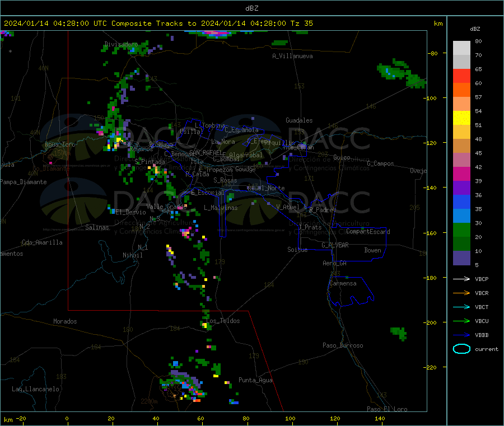Select the light gray 70-80 dBZ color band

(461, 48)
